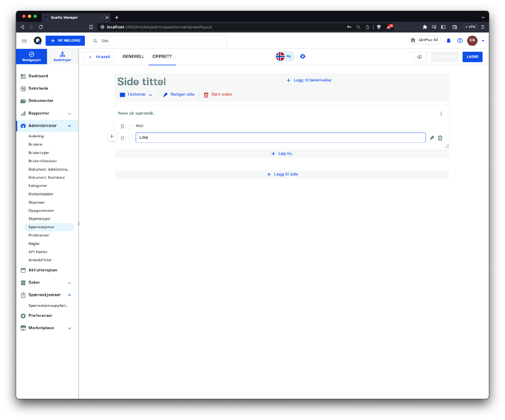Collapse the Administrator sidebar section
Screen dimensions: 505x420
(69, 126)
